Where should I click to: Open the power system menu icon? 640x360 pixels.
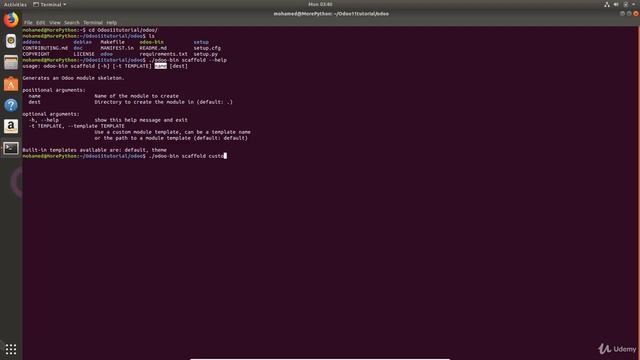pos(626,4)
